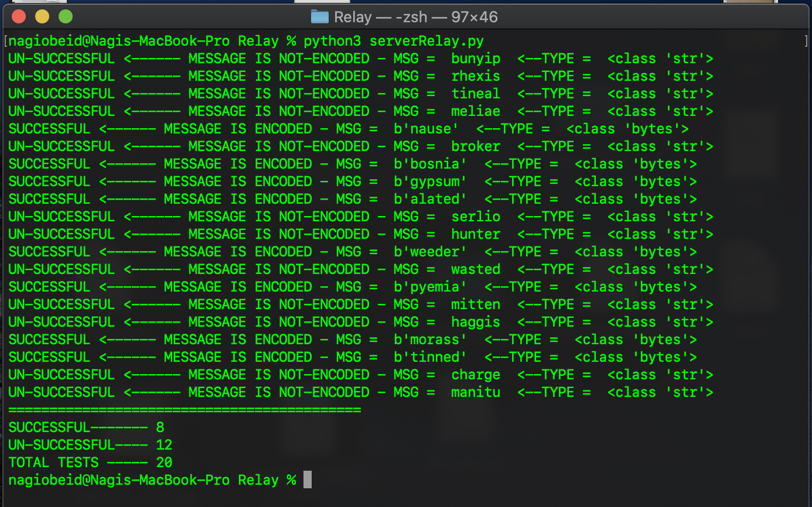Minimize the terminal with the yellow button
Screen dimensions: 812x507
[x=42, y=16]
